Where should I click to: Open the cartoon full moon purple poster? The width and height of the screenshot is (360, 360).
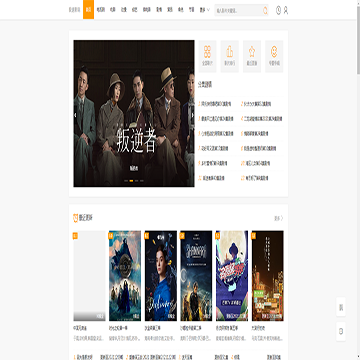[232, 276]
